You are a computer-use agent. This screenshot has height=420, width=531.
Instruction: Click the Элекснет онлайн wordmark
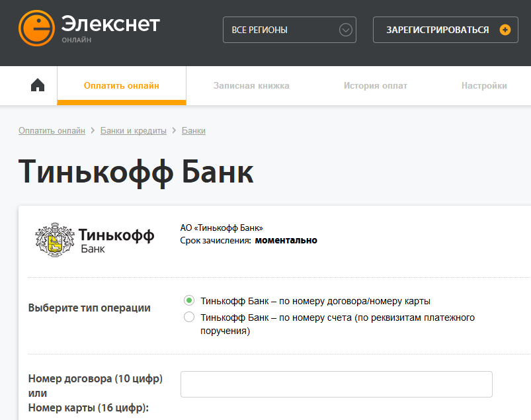[x=110, y=28]
